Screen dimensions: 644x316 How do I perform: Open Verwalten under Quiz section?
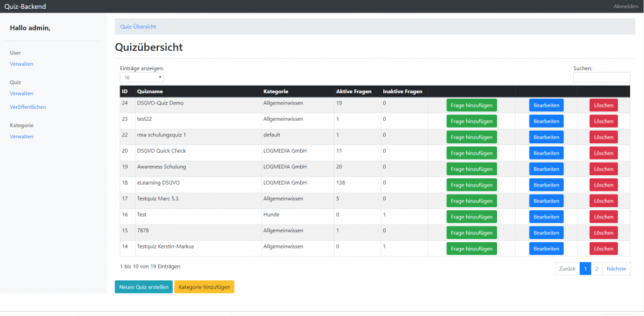pos(22,93)
